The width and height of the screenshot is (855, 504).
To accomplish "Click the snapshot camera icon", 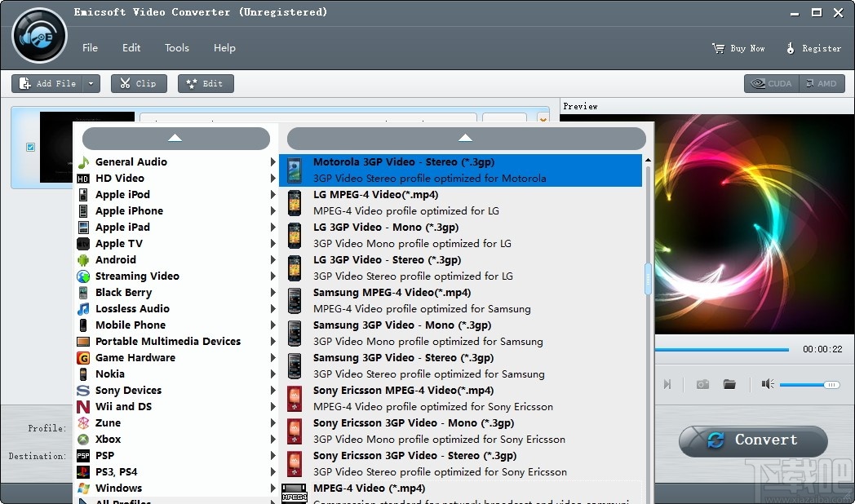I will click(x=702, y=383).
